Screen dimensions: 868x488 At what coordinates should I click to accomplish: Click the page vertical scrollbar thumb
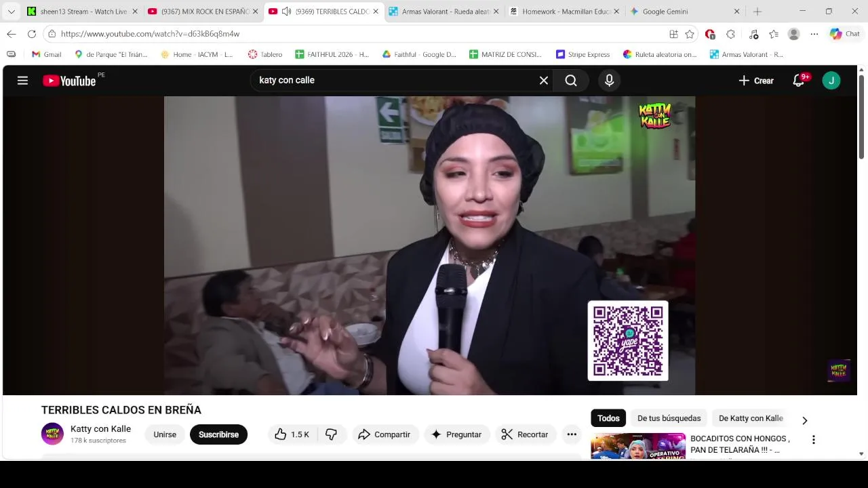coord(861,119)
